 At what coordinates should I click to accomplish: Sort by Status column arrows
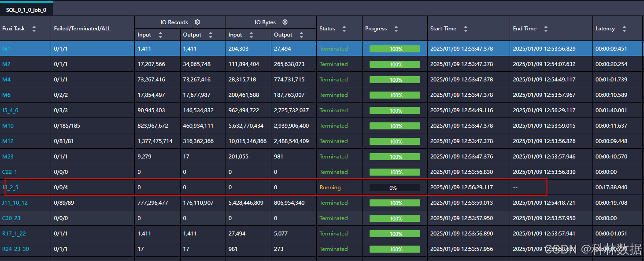point(344,29)
